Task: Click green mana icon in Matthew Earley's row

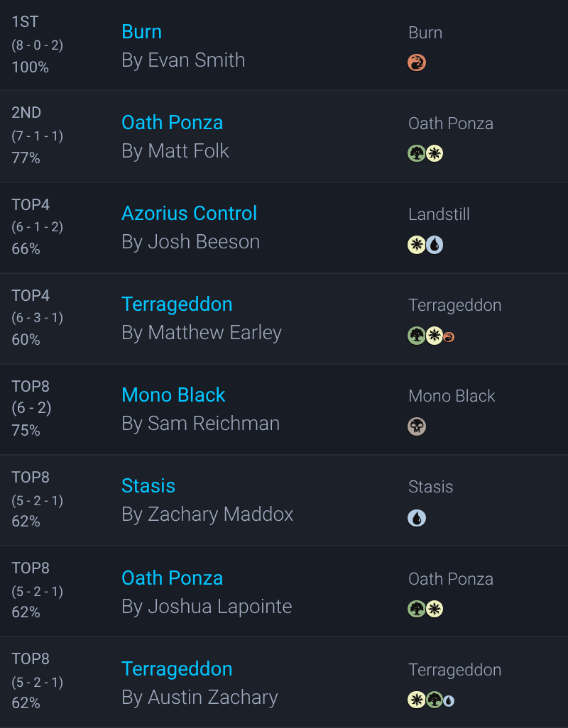Action: pos(417,336)
